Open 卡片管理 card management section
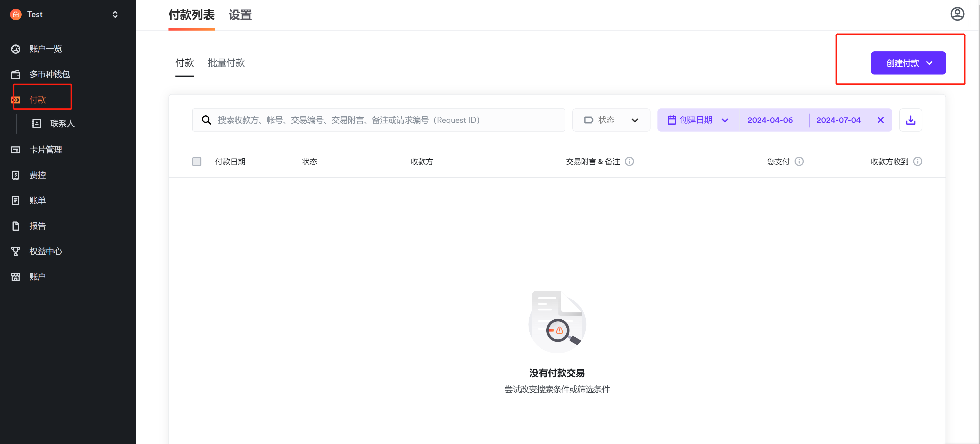The width and height of the screenshot is (980, 444). coord(45,150)
